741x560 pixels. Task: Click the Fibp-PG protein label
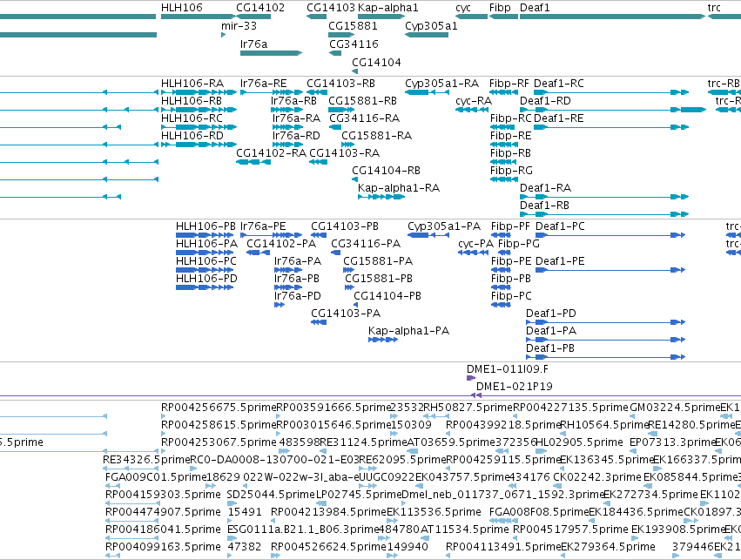click(519, 244)
